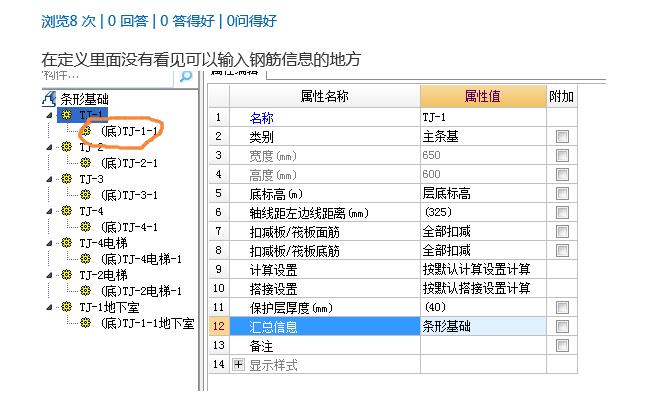Click the gear icon beside TJ-3
Screen dimensions: 662x398
pyautogui.click(x=66, y=179)
